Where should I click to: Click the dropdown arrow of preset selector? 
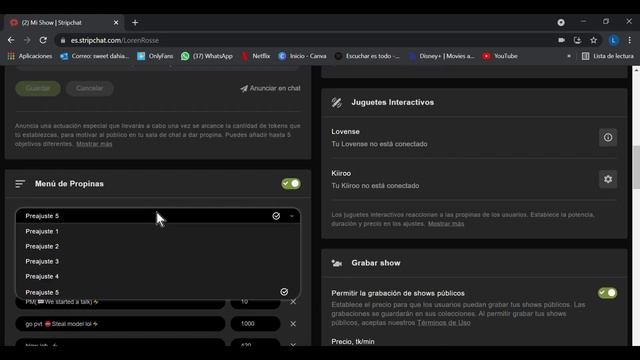292,216
